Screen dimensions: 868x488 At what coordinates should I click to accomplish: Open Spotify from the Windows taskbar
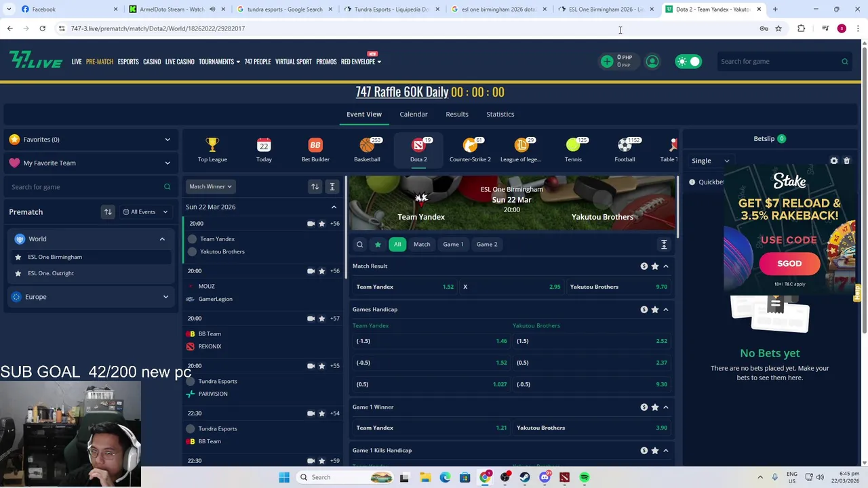585,477
